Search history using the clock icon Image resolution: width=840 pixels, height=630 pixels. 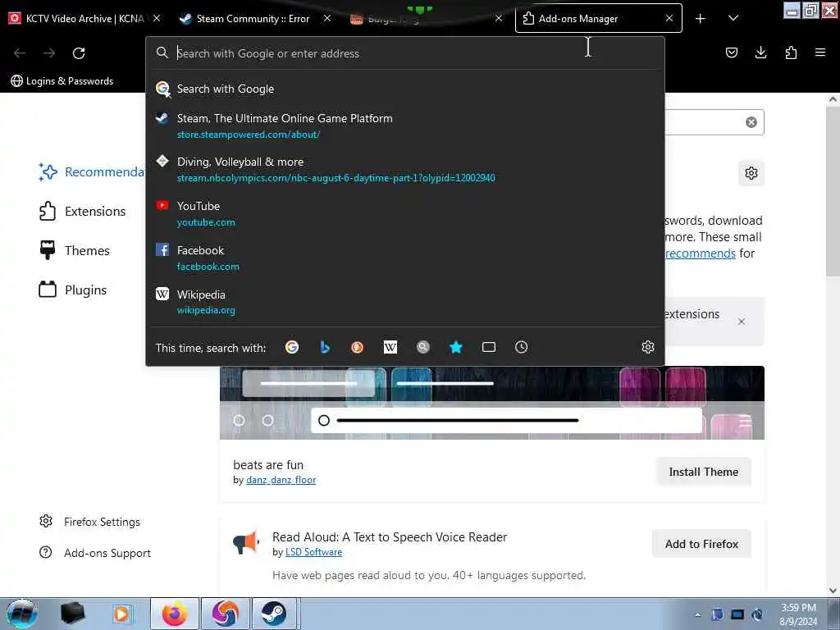click(521, 347)
